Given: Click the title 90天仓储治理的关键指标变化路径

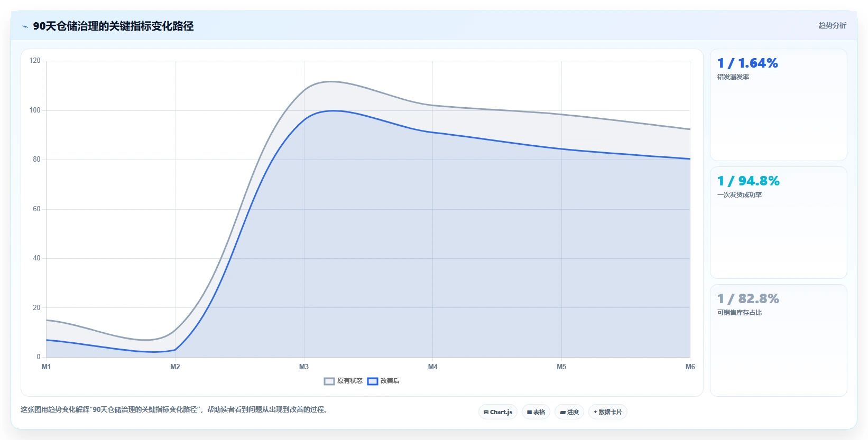Looking at the screenshot, I should coord(113,26).
